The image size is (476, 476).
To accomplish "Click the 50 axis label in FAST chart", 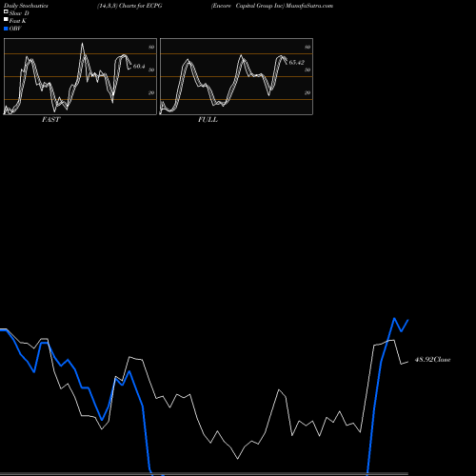I will point(151,69).
